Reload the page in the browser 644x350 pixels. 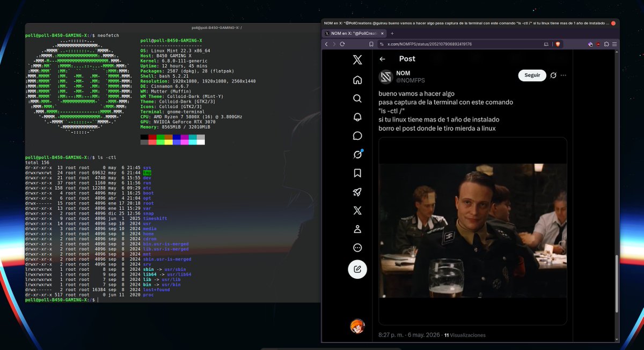point(342,44)
